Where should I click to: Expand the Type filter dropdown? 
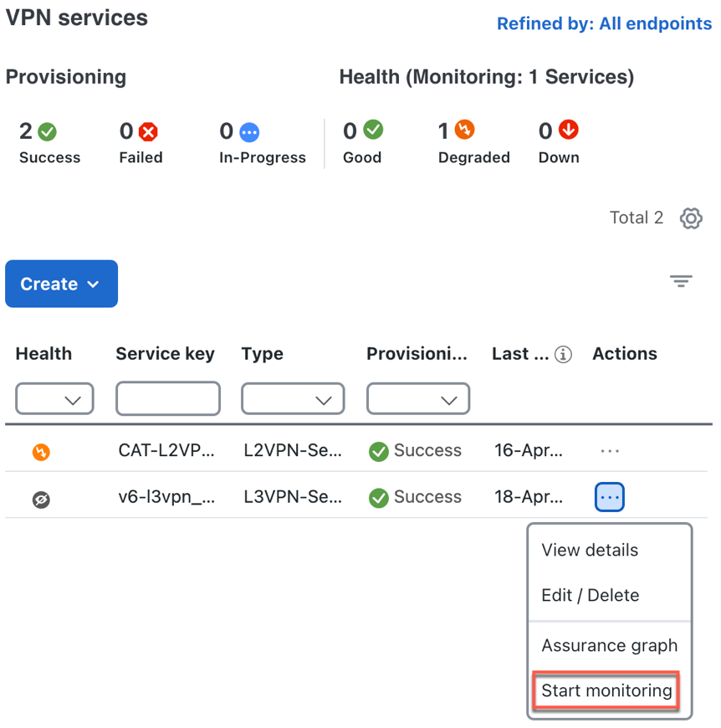tap(293, 400)
